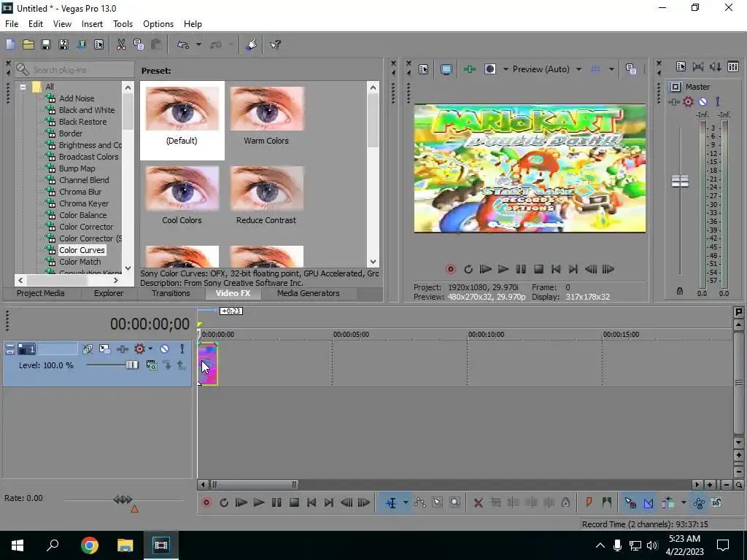
Task: Open the split screen view dropdown arrow
Action: 506,69
